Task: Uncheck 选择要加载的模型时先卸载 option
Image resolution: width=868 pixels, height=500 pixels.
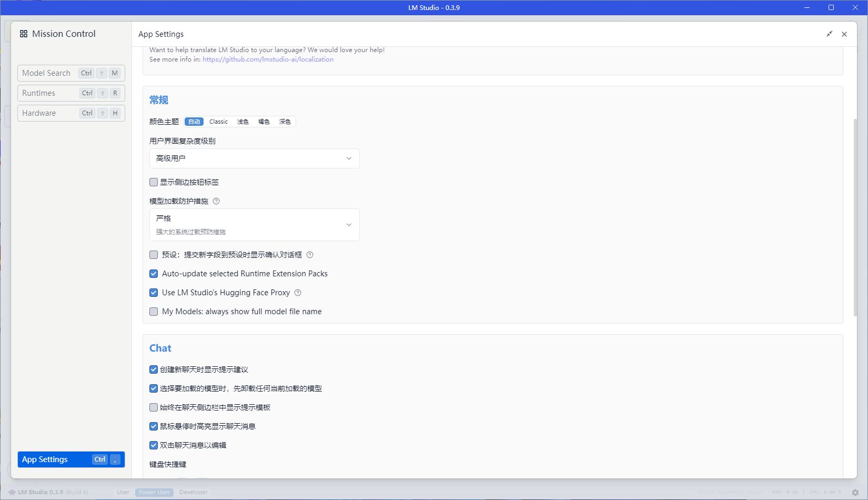Action: pyautogui.click(x=154, y=388)
